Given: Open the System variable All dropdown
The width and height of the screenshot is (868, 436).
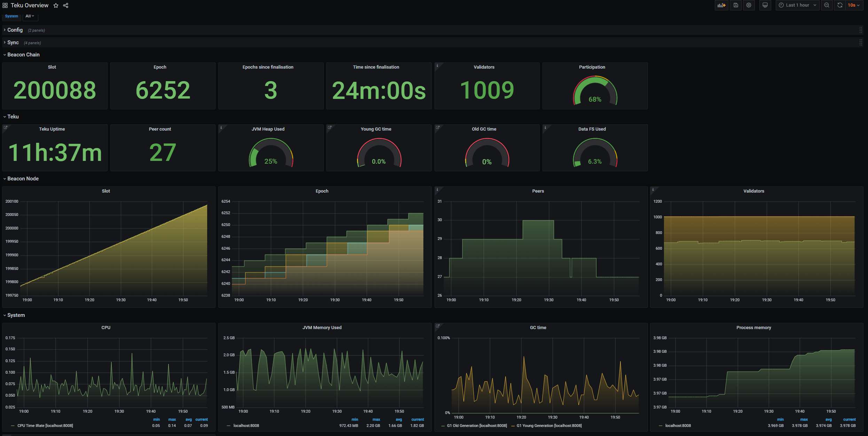Looking at the screenshot, I should 30,16.
